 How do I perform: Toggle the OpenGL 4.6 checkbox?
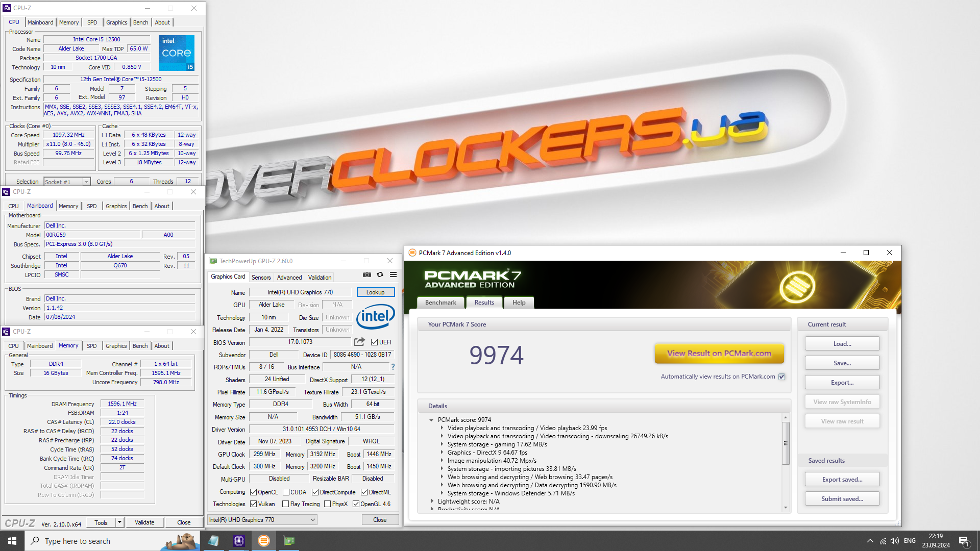(356, 504)
